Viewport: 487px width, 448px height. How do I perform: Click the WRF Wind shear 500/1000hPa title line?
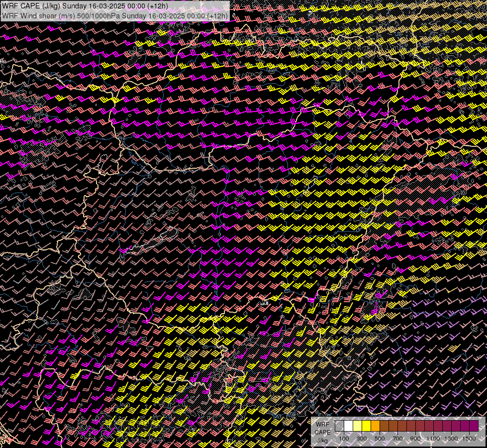point(115,16)
